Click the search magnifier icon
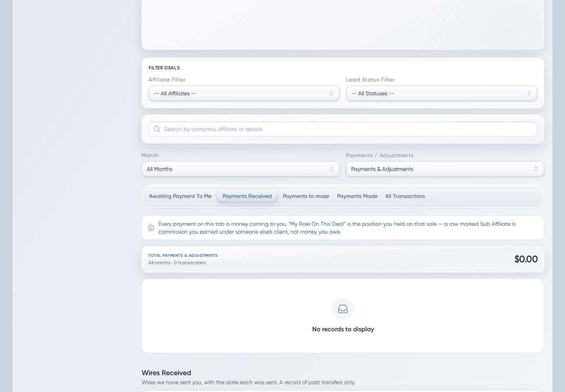Viewport: 565px width, 392px height. pos(157,129)
